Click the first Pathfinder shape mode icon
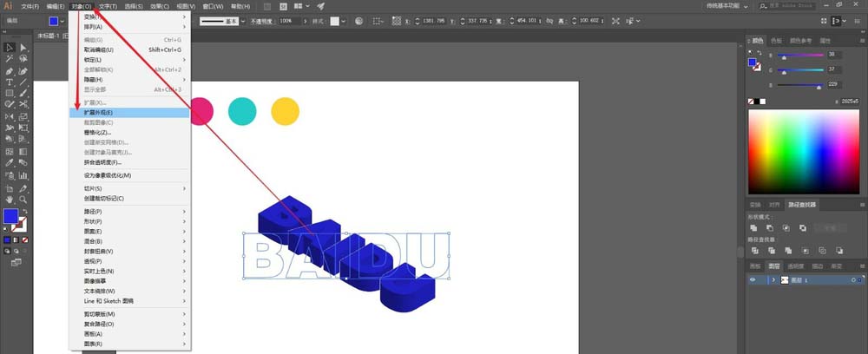Viewport: 868px width, 354px height. (753, 228)
